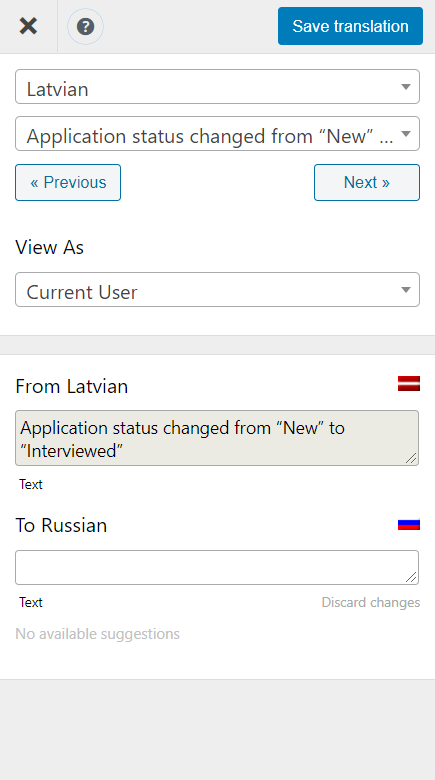Screen dimensions: 435x780
Task: Click the From Latvian source text box
Action: pos(217,438)
